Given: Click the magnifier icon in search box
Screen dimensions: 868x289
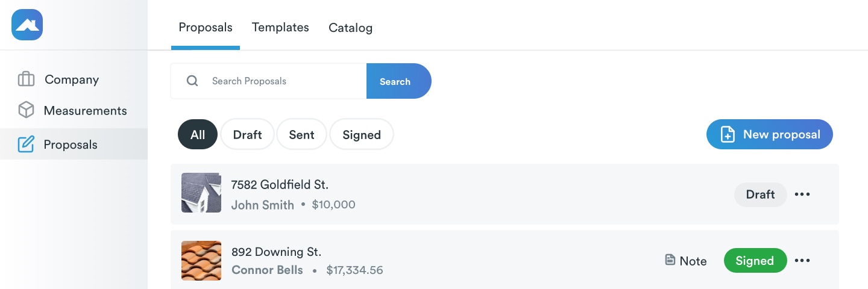Looking at the screenshot, I should tap(192, 81).
